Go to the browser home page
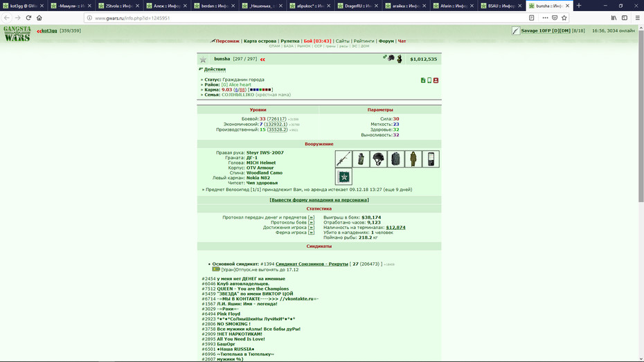 tap(39, 17)
